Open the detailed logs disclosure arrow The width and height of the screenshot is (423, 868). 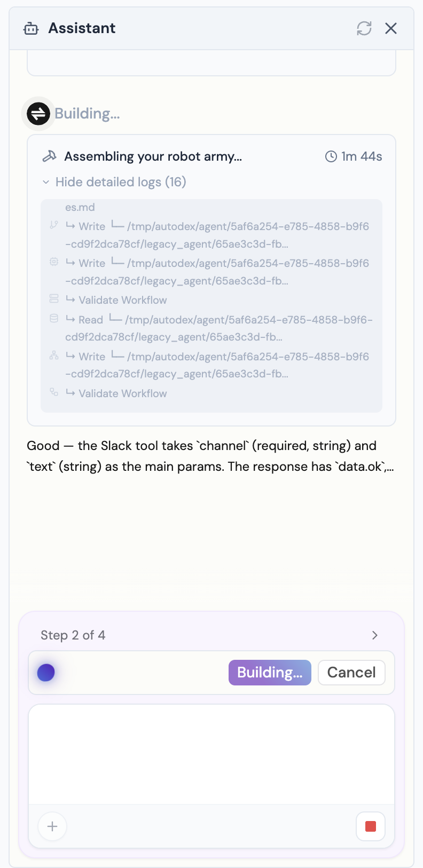click(x=45, y=182)
